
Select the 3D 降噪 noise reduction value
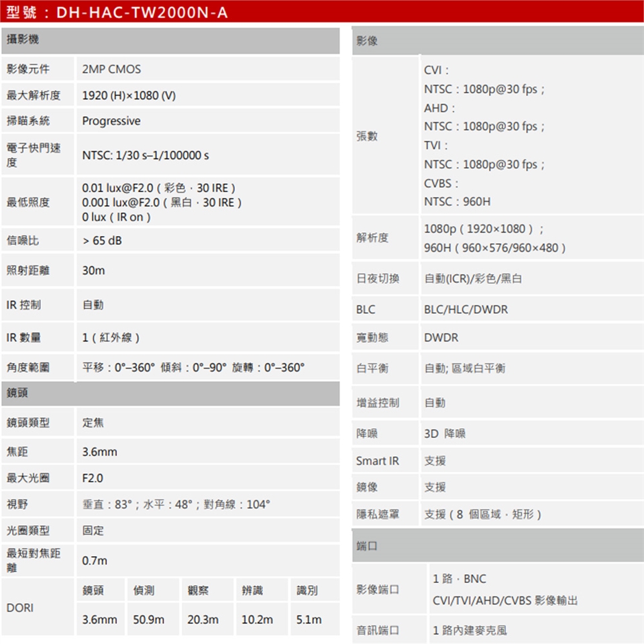444,434
